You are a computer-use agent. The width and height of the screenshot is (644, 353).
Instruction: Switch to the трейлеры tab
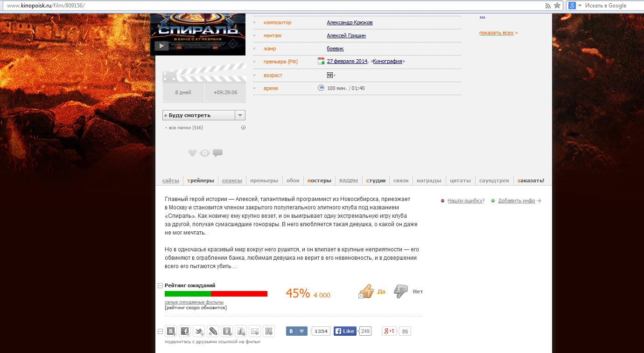pos(201,180)
